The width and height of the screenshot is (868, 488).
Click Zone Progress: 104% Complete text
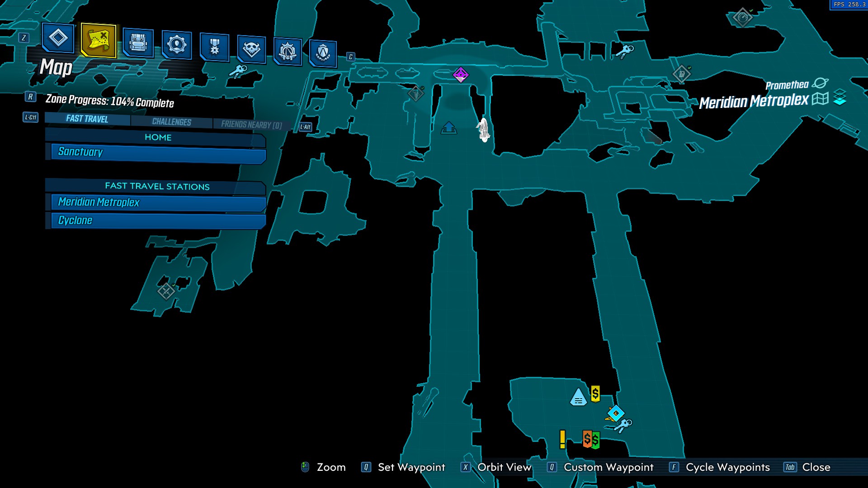tap(110, 101)
